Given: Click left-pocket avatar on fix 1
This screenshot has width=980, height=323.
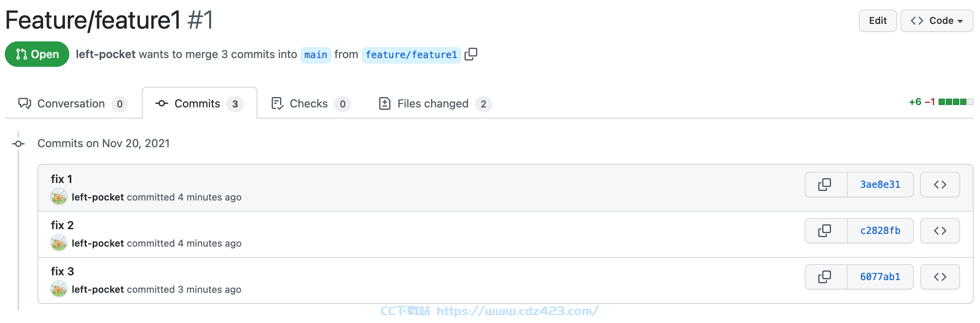Looking at the screenshot, I should pos(59,197).
